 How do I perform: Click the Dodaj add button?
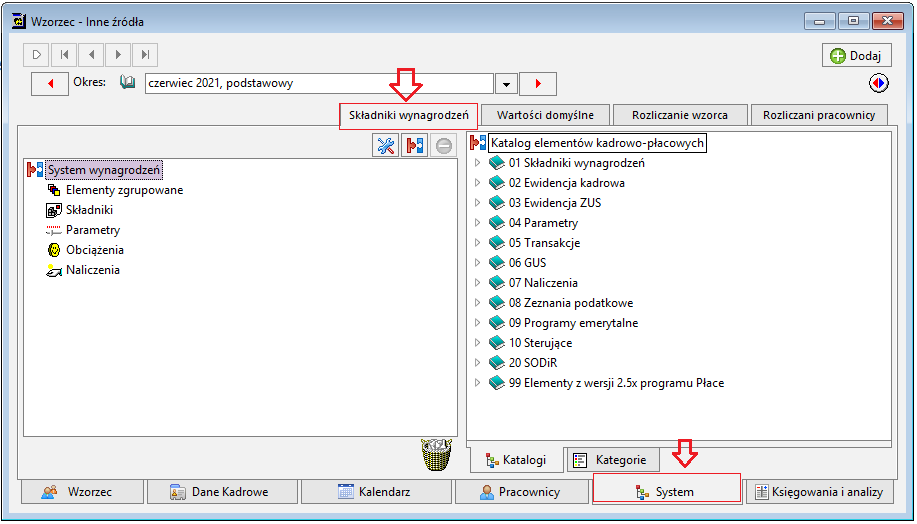tap(857, 56)
